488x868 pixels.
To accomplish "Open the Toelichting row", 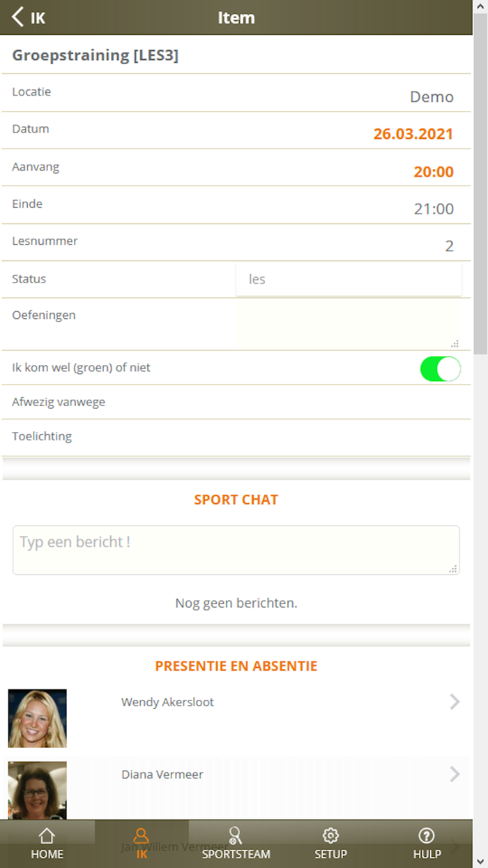I will (236, 437).
